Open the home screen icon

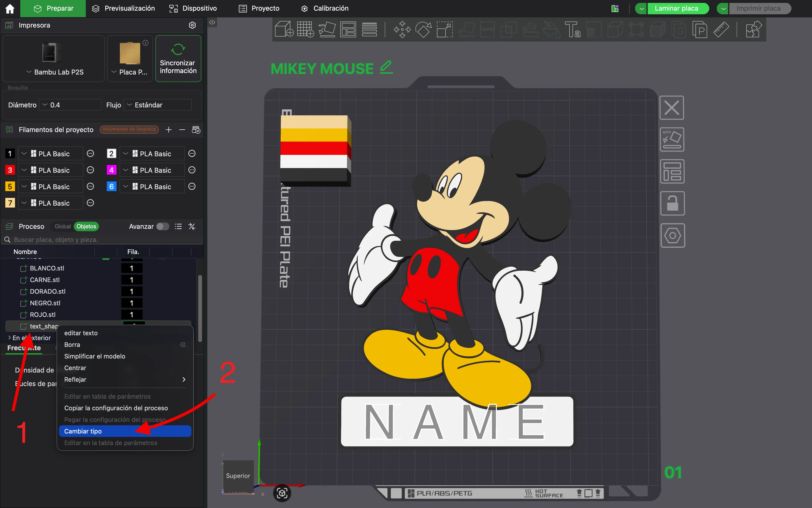10,8
